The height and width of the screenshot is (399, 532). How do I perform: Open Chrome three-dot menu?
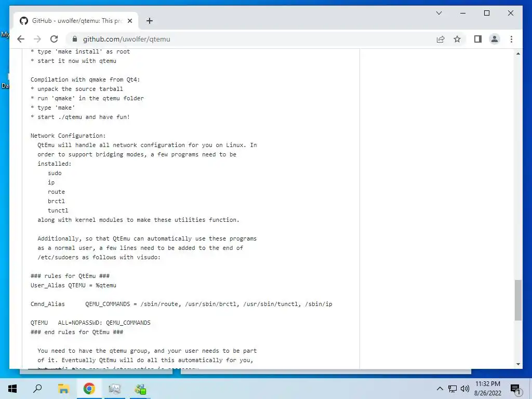[x=511, y=39]
